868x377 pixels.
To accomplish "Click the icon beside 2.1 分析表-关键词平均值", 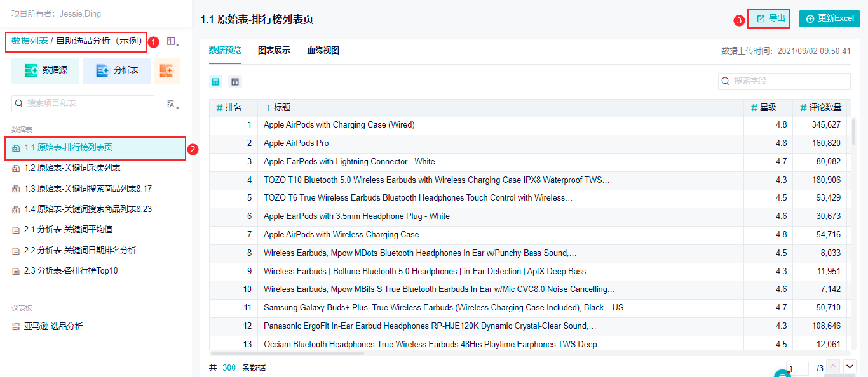I will coord(16,230).
